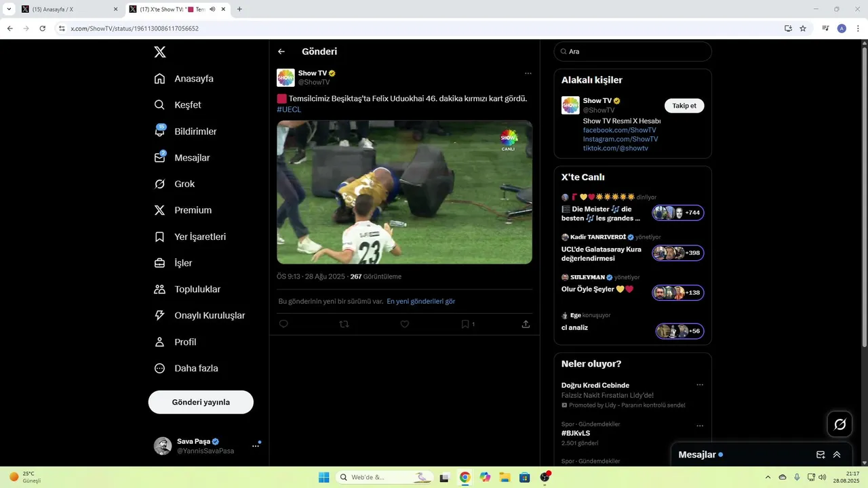The height and width of the screenshot is (488, 868).
Task: Open Sava Paşa account menu dots
Action: pyautogui.click(x=256, y=446)
